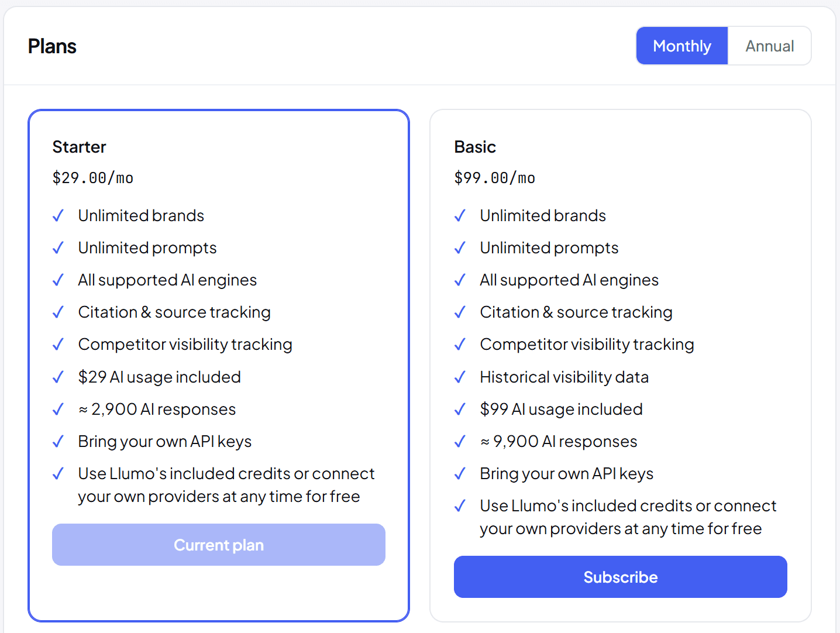The width and height of the screenshot is (840, 633).
Task: Select the Starter plan title
Action: pyautogui.click(x=79, y=147)
